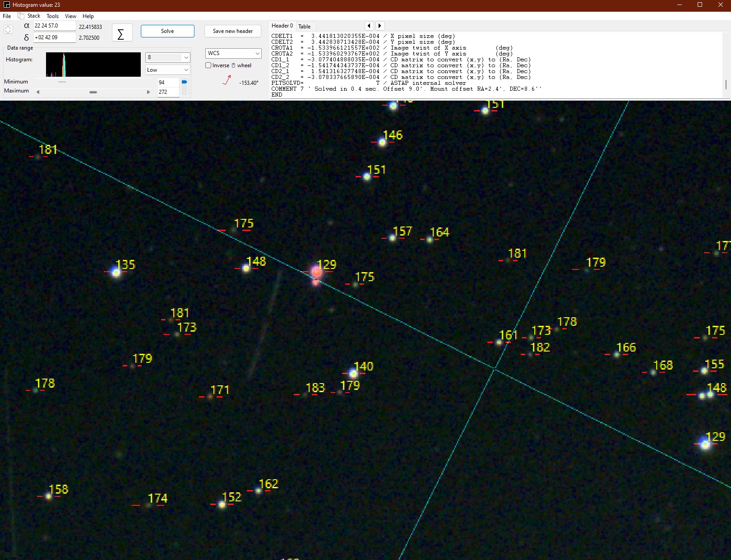This screenshot has height=560, width=731.
Task: Open the Stack menu
Action: [34, 16]
